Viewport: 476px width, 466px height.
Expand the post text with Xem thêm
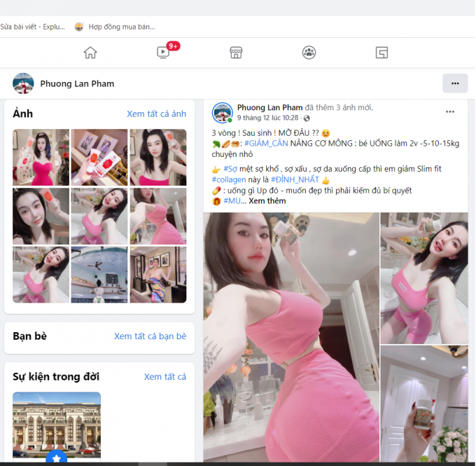267,201
